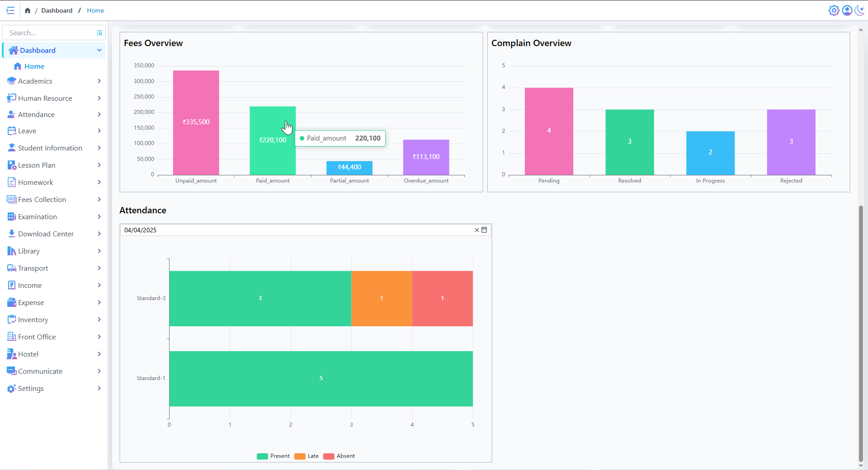This screenshot has height=470, width=868.
Task: Collapse the Dashboard menu chevron
Action: point(99,50)
